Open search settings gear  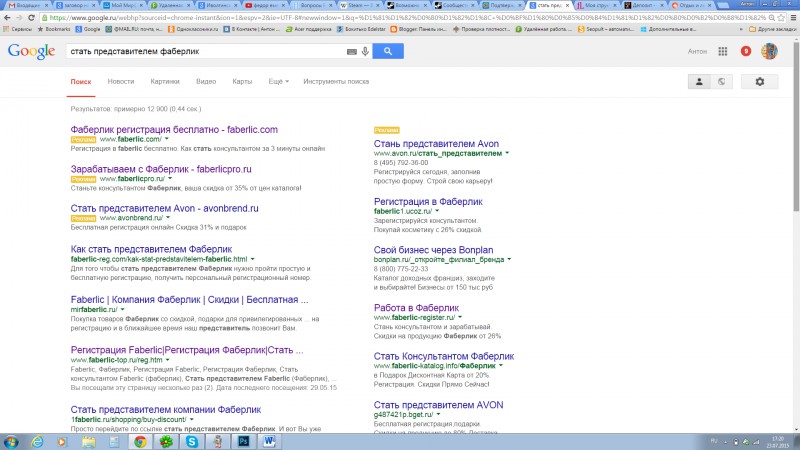click(x=760, y=82)
